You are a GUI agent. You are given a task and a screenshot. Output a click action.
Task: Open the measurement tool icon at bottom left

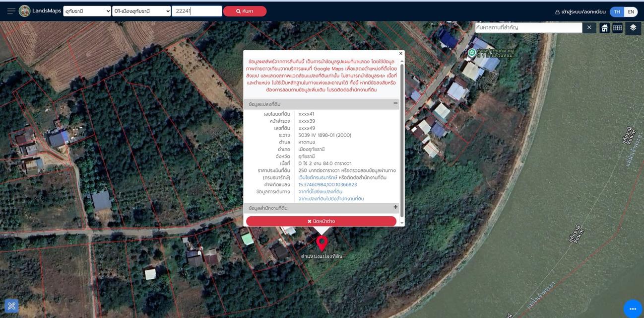coord(11,306)
